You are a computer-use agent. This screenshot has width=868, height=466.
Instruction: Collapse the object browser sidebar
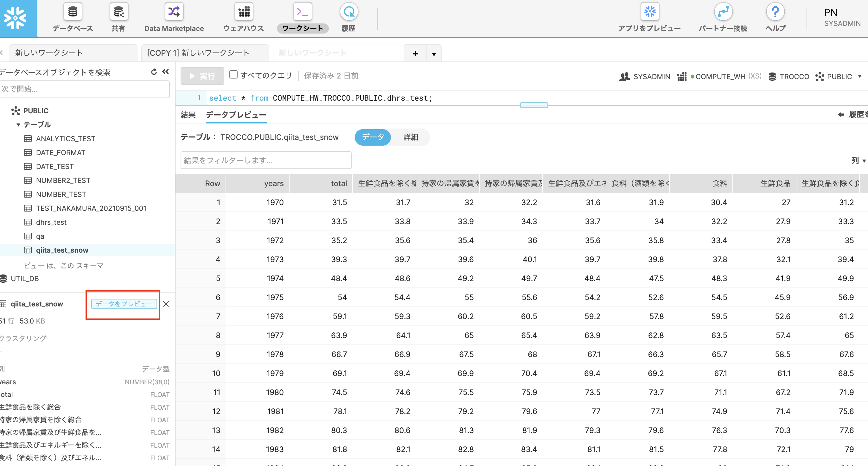(165, 72)
